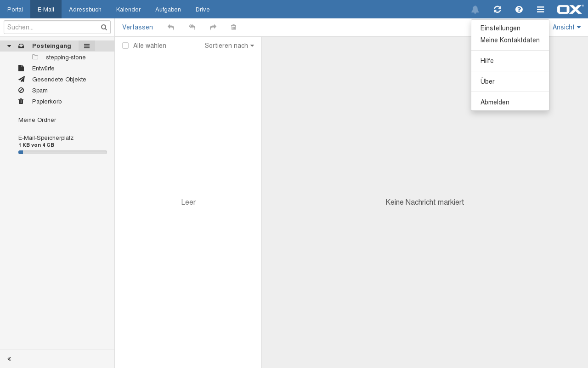
Task: Click the reply arrow icon
Action: click(x=171, y=28)
